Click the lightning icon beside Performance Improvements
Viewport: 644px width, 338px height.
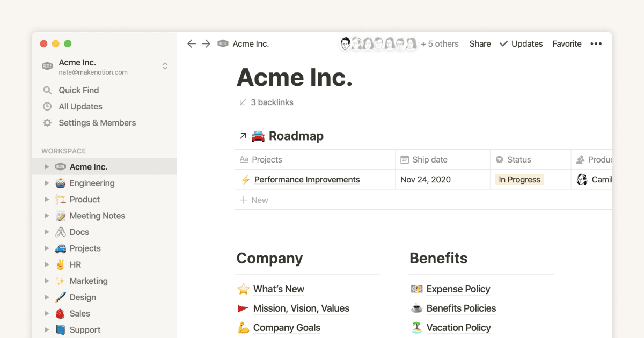[x=244, y=180]
